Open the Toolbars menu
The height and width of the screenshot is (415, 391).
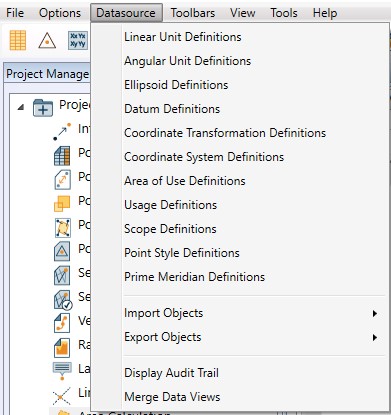pyautogui.click(x=193, y=13)
